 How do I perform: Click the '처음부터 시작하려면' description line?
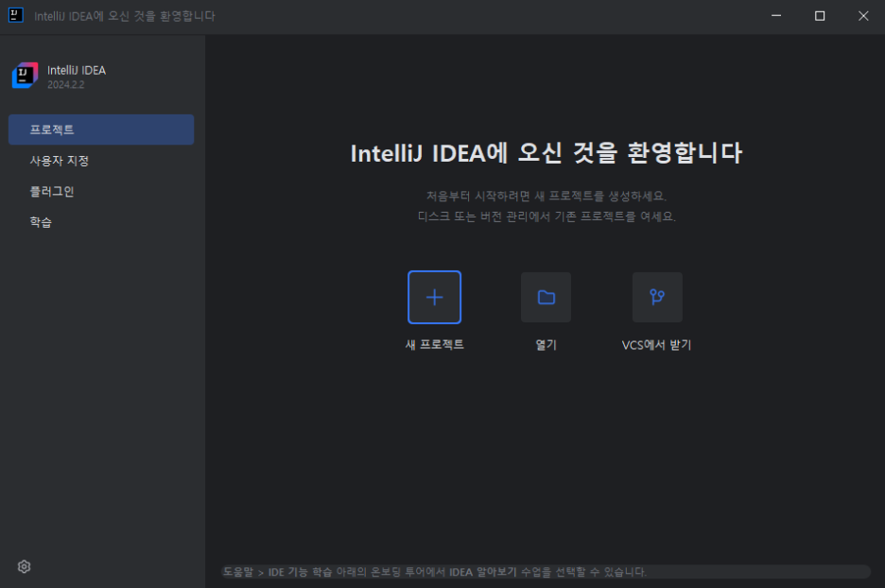click(547, 196)
